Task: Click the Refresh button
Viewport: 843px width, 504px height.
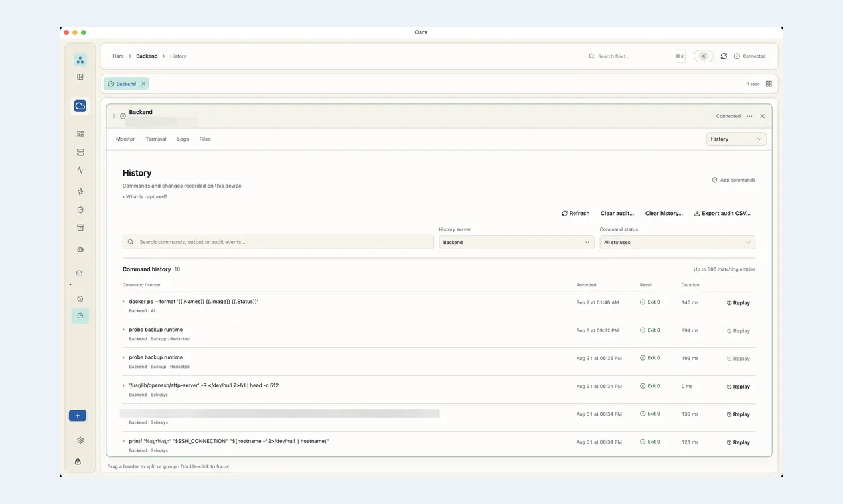Action: tap(575, 214)
